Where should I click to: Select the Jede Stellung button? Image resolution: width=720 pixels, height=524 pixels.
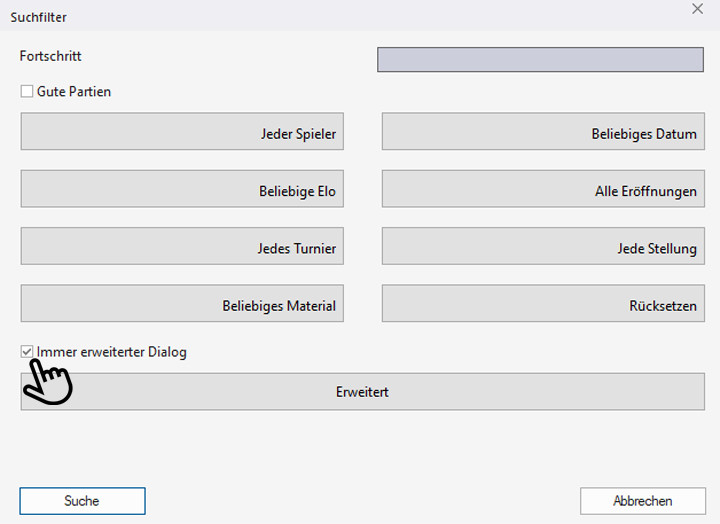point(543,248)
